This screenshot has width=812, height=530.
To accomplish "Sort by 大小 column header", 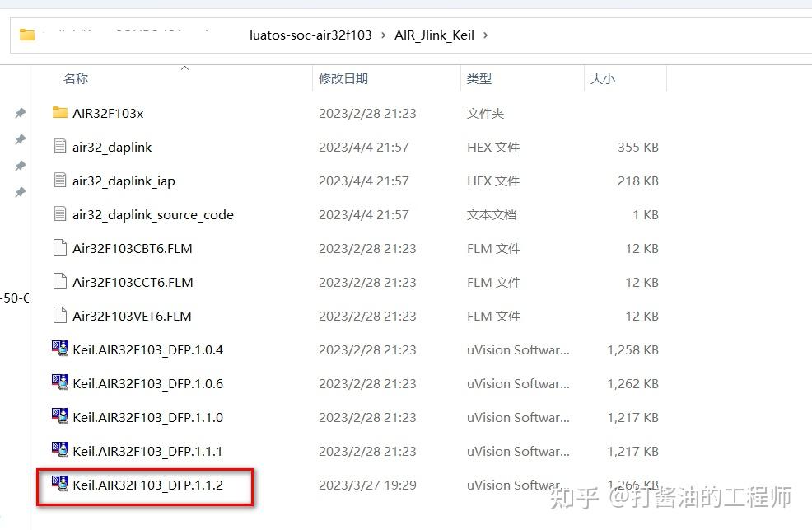I will point(603,79).
